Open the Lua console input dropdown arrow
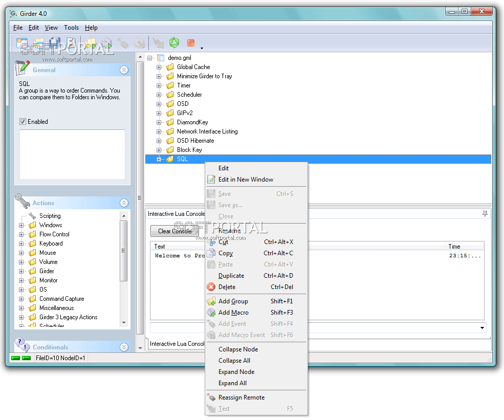The height and width of the screenshot is (420, 504). tap(482, 328)
